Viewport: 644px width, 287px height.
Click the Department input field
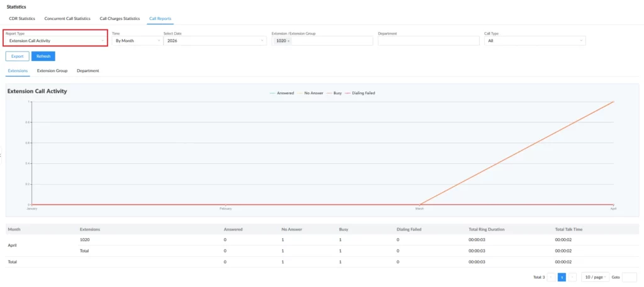pyautogui.click(x=429, y=41)
